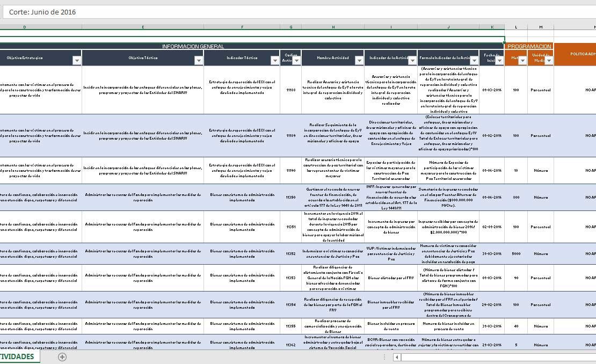Select column G header

pos(291,27)
